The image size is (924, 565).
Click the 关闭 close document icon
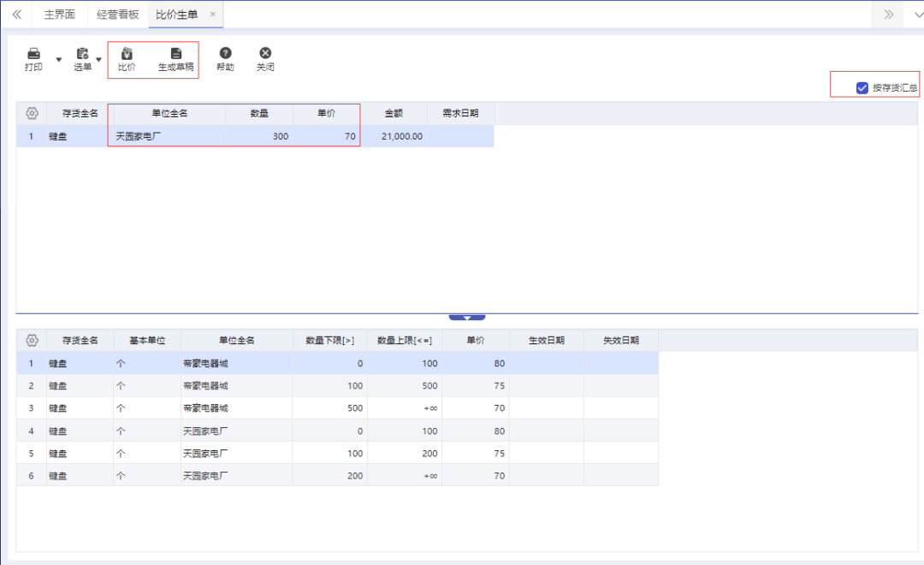coord(265,53)
